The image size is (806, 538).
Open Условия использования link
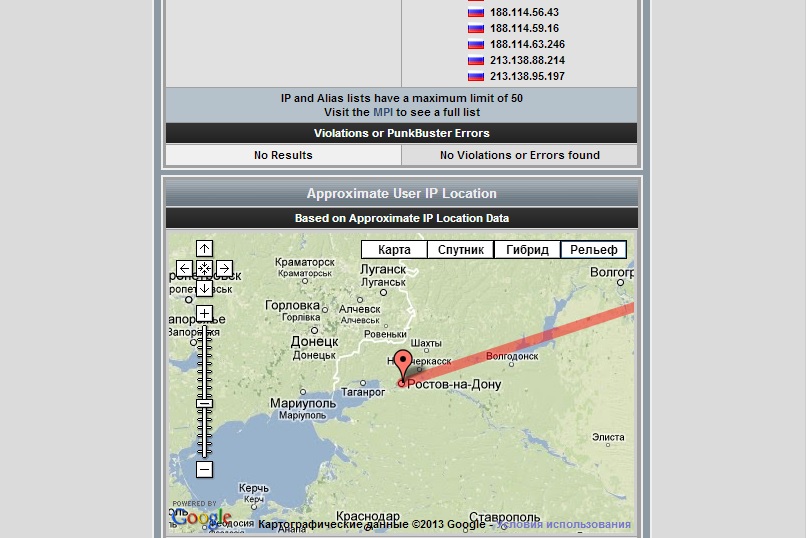pos(564,524)
